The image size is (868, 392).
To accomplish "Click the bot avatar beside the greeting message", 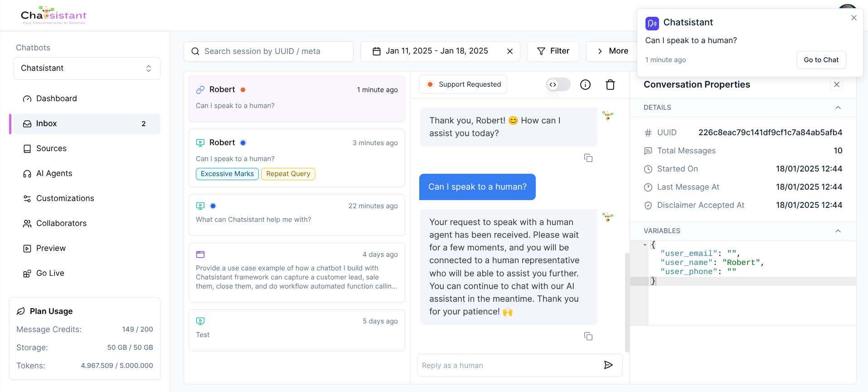I will pos(608,116).
